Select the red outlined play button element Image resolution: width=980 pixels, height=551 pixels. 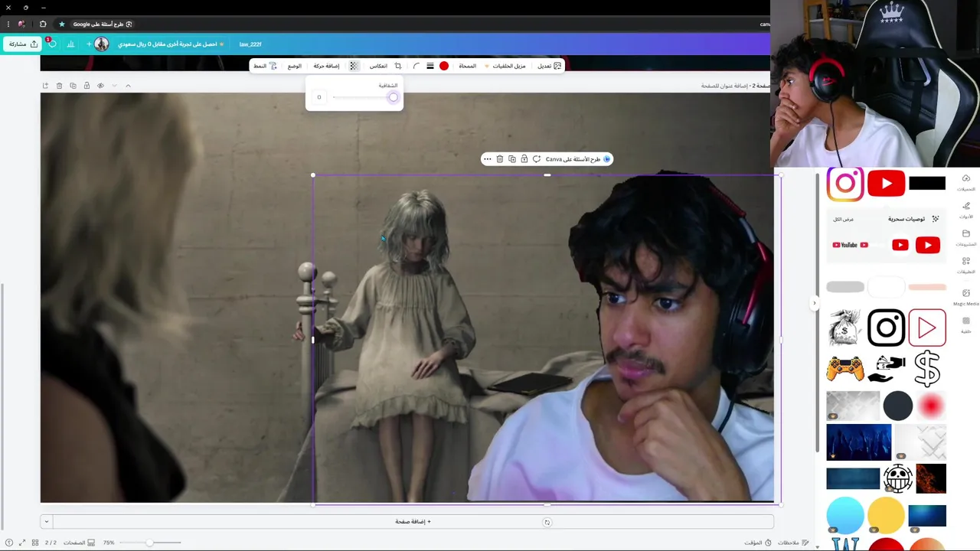coord(927,328)
